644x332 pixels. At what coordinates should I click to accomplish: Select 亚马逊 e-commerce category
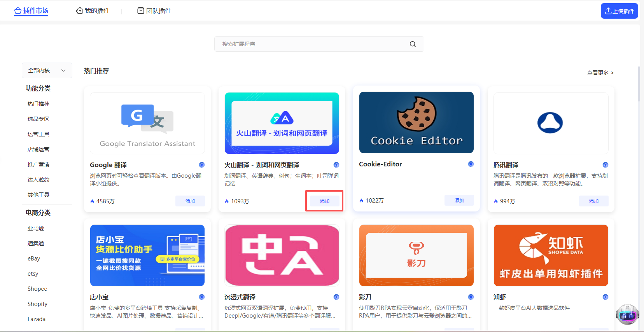pyautogui.click(x=36, y=228)
